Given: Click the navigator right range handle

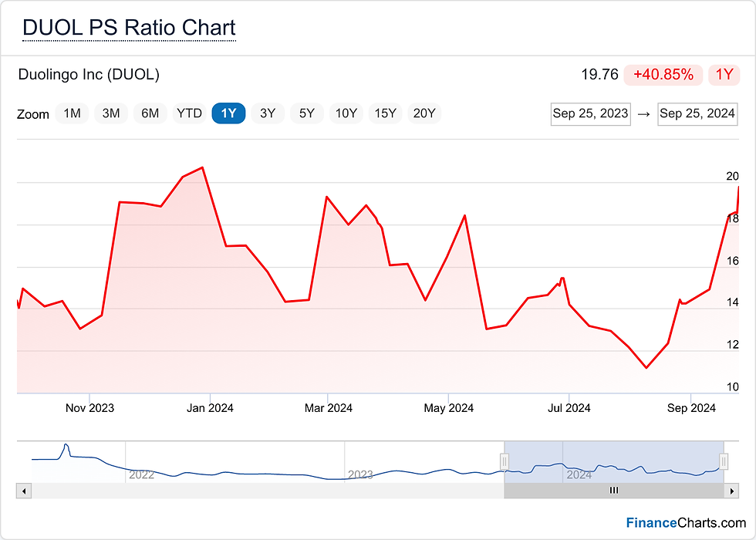Looking at the screenshot, I should click(x=724, y=461).
